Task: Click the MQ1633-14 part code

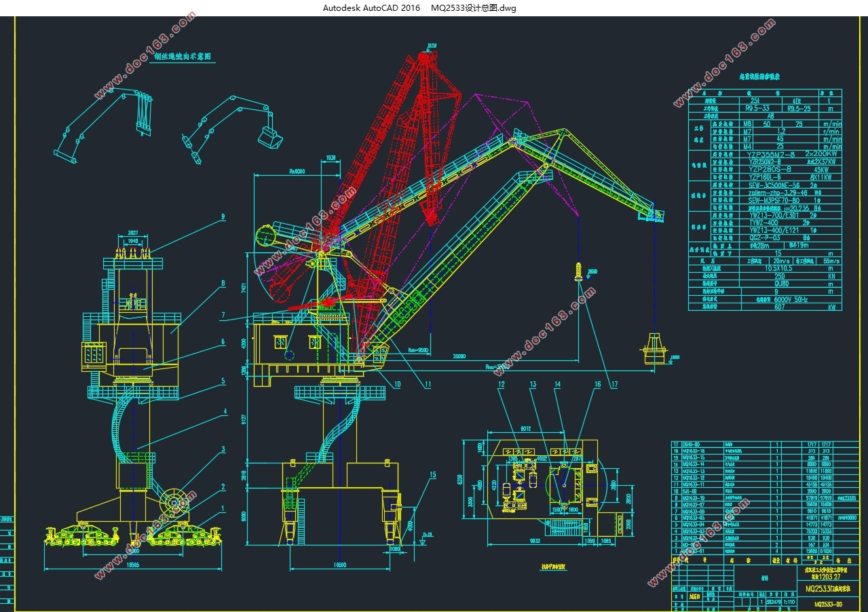Action: [694, 464]
